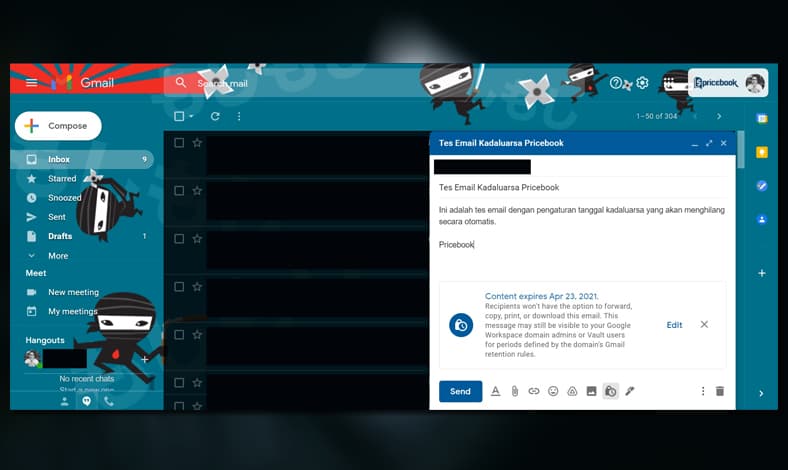Open compose more options dots
Image resolution: width=788 pixels, height=470 pixels.
coord(703,391)
